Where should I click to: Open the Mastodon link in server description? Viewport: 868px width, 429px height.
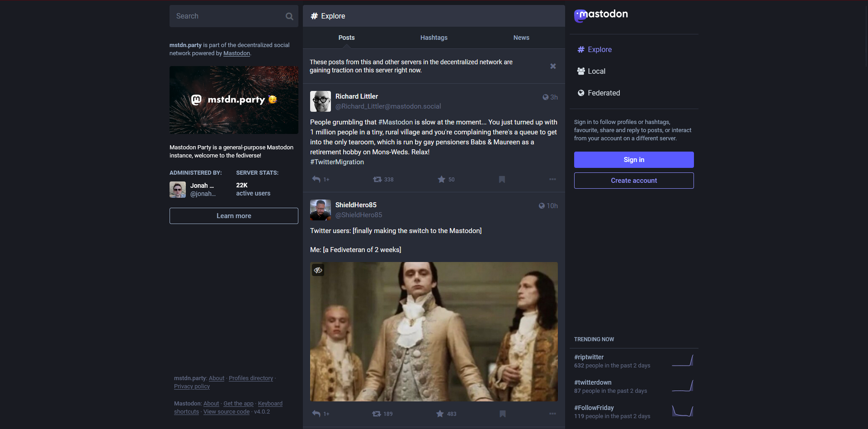tap(236, 53)
